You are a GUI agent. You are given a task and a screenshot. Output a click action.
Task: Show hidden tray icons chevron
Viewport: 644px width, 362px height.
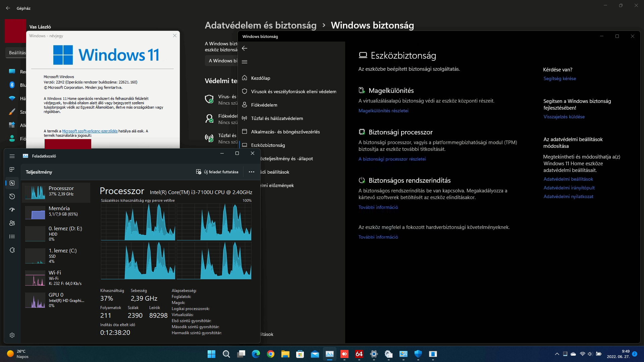557,354
